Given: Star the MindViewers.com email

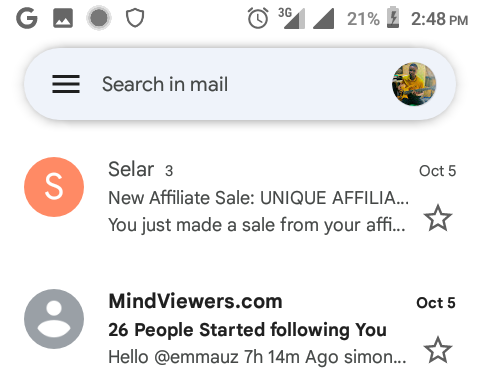Looking at the screenshot, I should (438, 350).
